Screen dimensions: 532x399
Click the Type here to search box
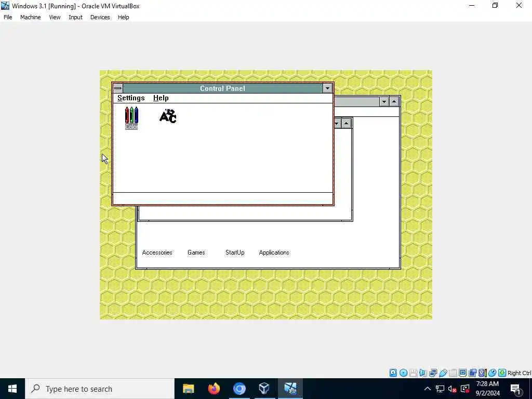pos(100,389)
